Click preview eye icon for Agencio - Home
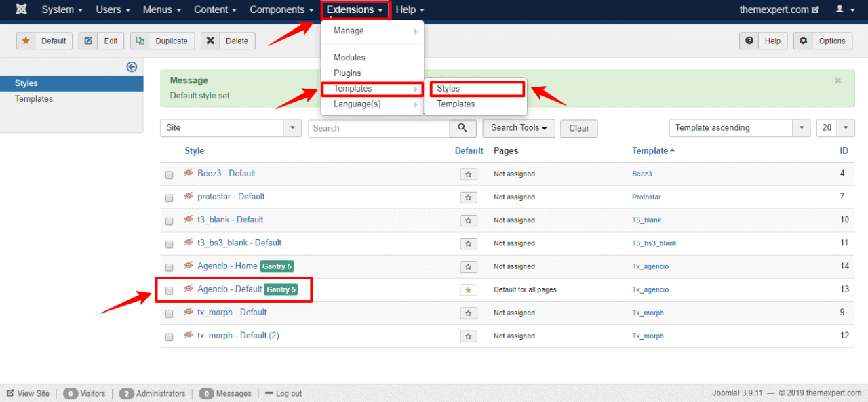The height and width of the screenshot is (402, 868). coord(189,265)
